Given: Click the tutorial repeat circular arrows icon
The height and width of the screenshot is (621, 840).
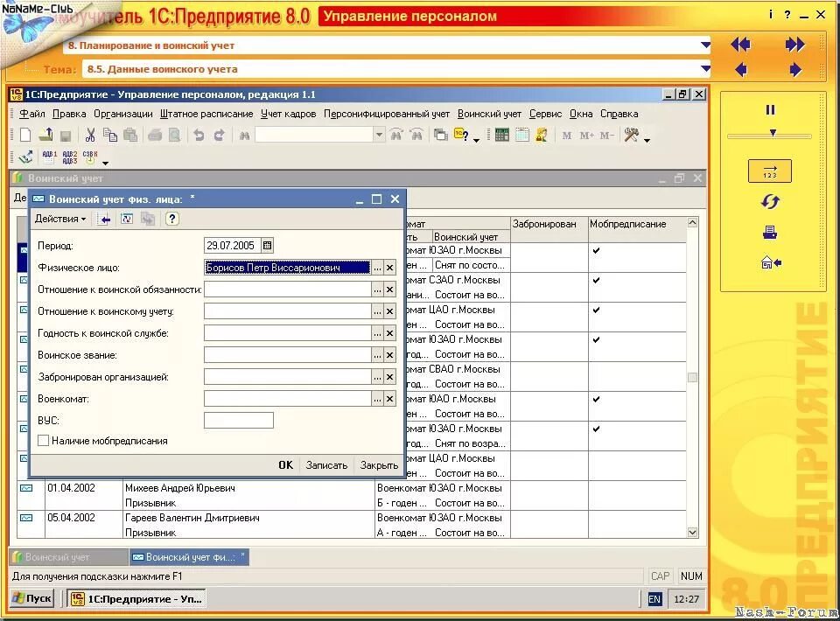Looking at the screenshot, I should tap(770, 202).
